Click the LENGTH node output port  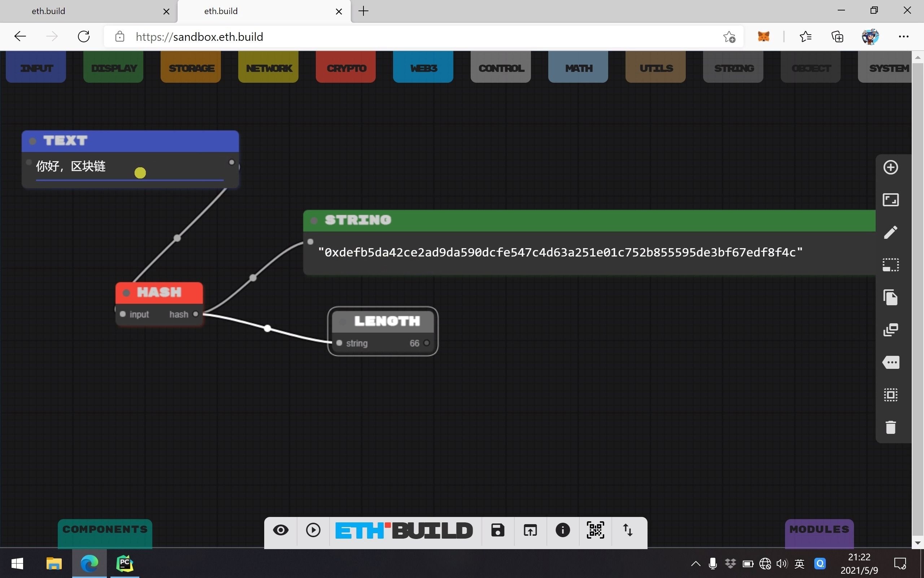(427, 343)
